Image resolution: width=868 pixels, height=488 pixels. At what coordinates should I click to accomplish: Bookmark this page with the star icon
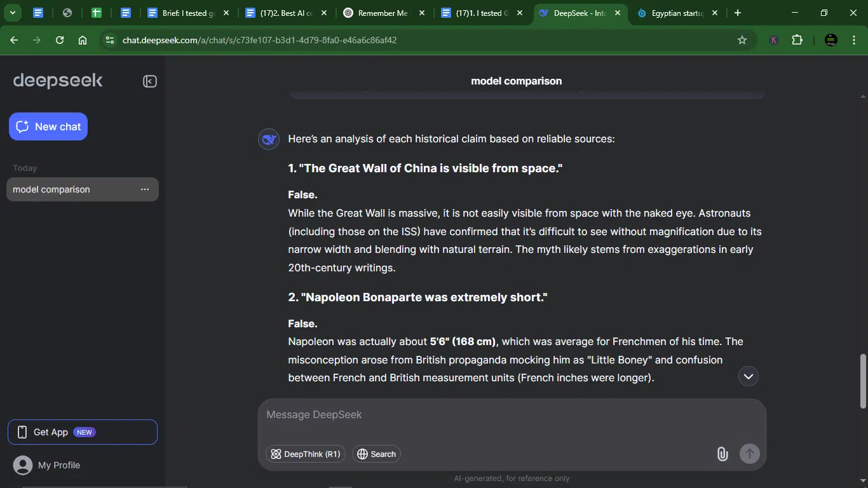coord(742,40)
